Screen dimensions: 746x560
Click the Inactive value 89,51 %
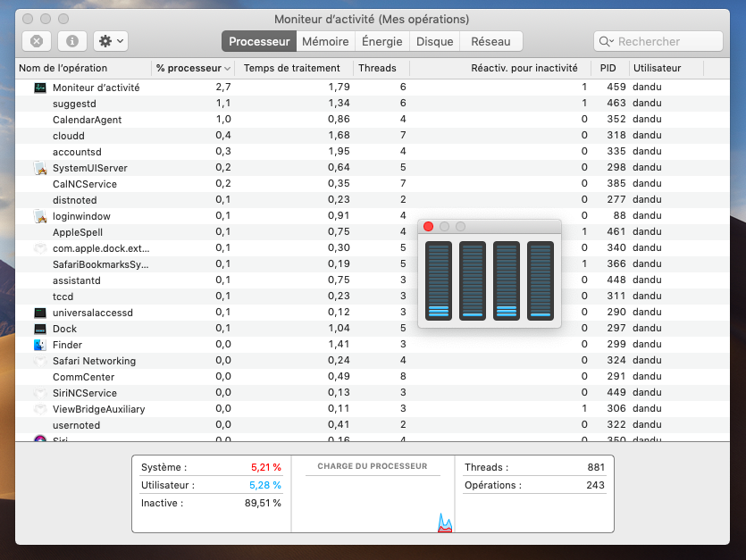263,503
